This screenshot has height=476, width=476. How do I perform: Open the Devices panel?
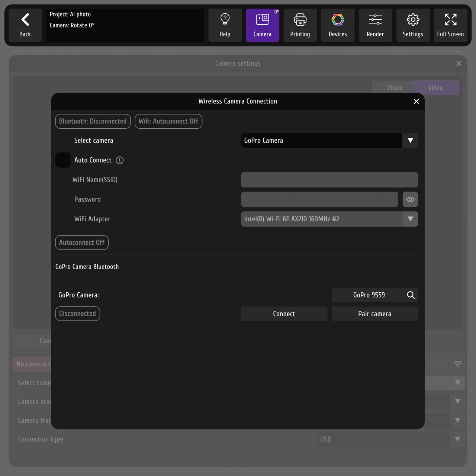338,25
